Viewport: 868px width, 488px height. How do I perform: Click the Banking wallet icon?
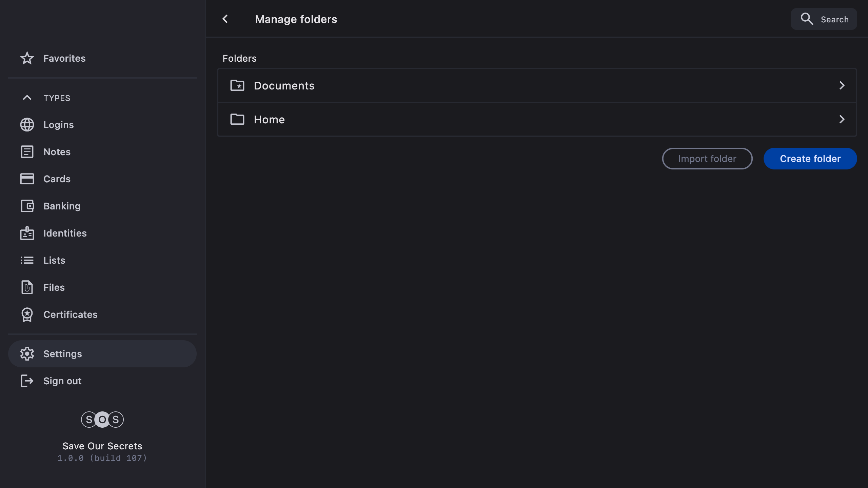27,206
